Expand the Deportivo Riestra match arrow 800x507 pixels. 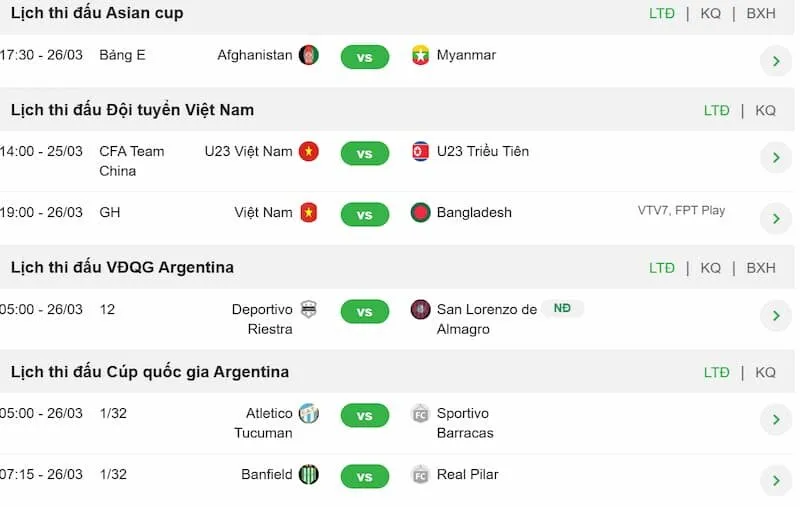point(776,316)
